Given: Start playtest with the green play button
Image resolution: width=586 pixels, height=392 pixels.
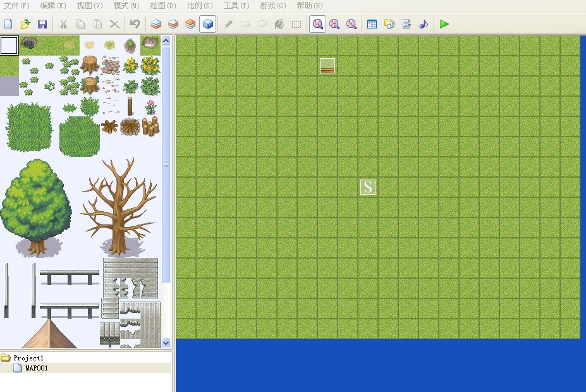Looking at the screenshot, I should point(444,24).
